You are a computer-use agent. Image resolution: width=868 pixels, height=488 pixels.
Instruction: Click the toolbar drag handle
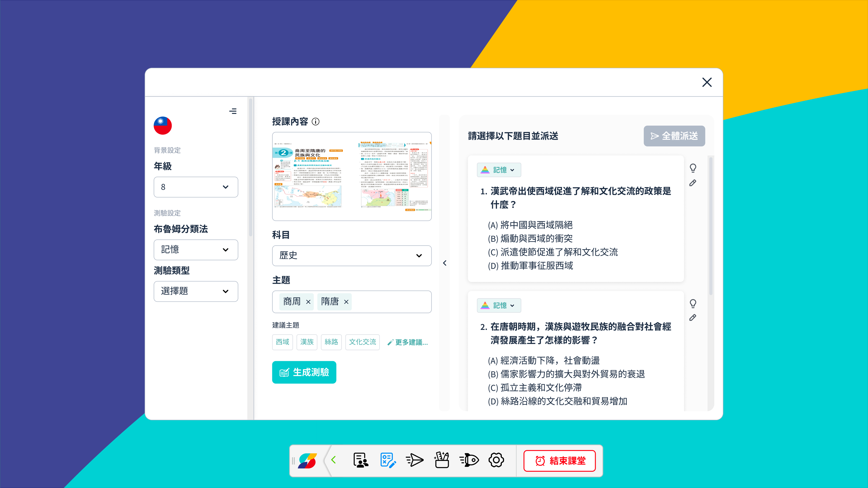coord(293,461)
